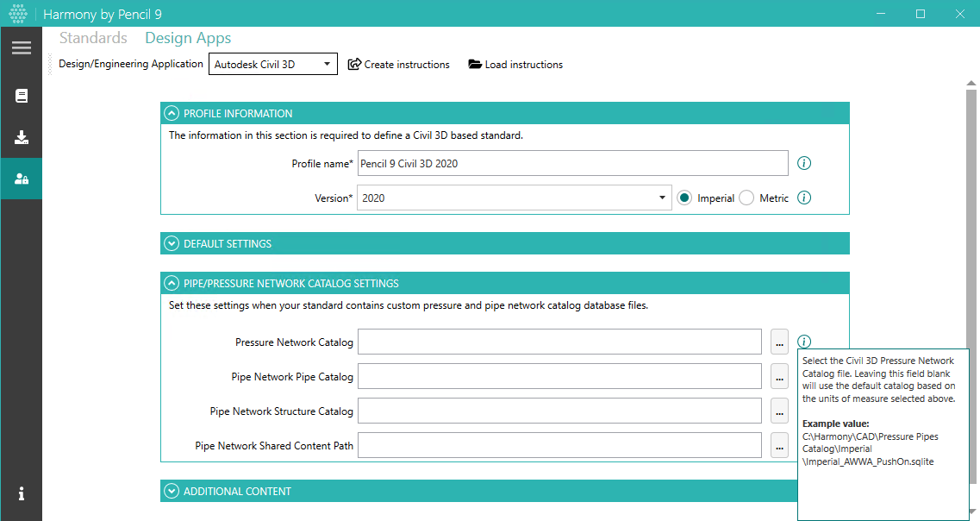Viewport: 980px width, 521px height.
Task: Select Metric units radio button
Action: coord(746,198)
